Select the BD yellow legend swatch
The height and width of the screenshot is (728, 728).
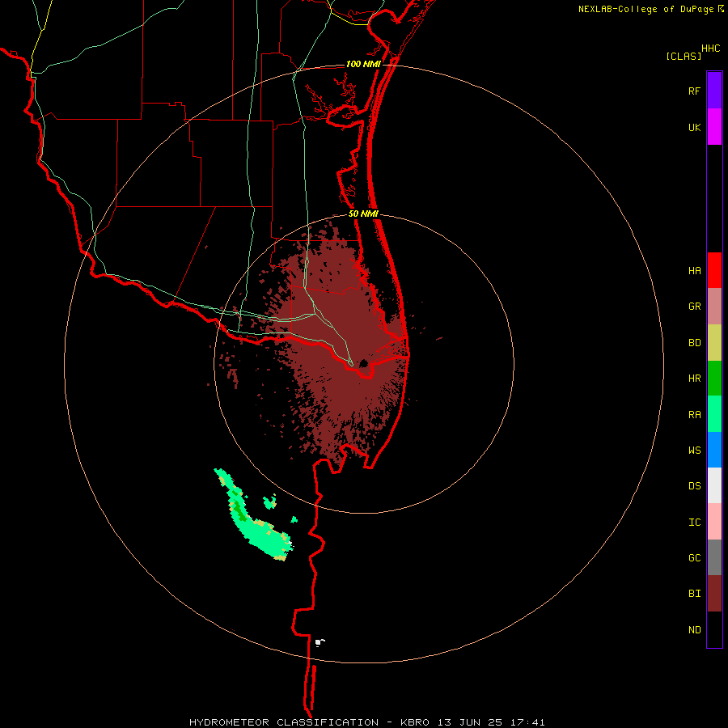(714, 342)
